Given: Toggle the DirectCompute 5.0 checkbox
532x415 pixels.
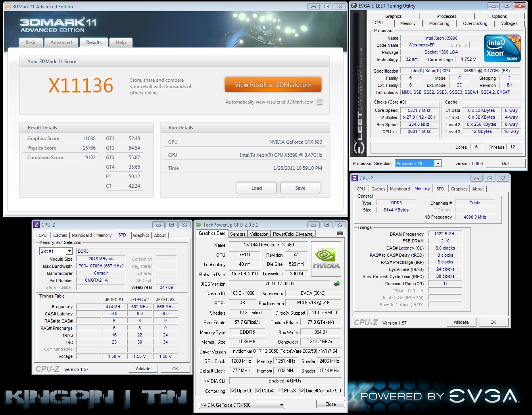Looking at the screenshot, I should tap(302, 391).
